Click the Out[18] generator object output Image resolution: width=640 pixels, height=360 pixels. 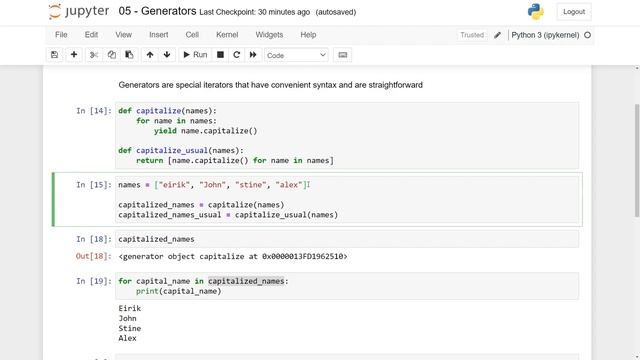(233, 256)
